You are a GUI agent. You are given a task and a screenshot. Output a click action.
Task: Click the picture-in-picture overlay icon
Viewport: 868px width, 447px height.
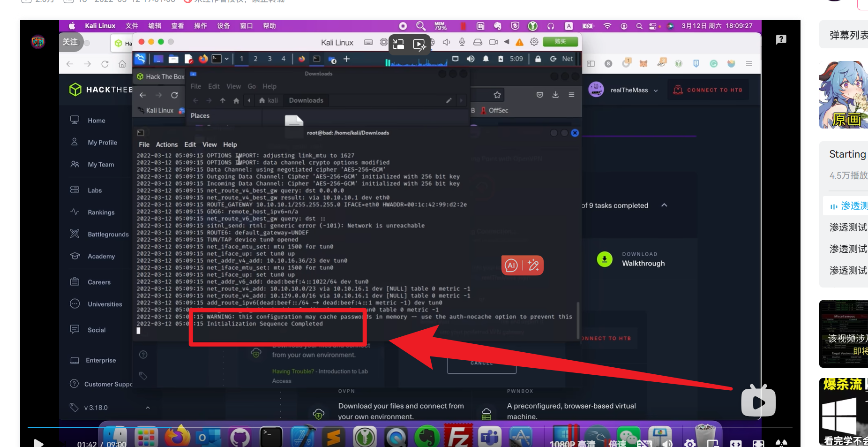398,45
